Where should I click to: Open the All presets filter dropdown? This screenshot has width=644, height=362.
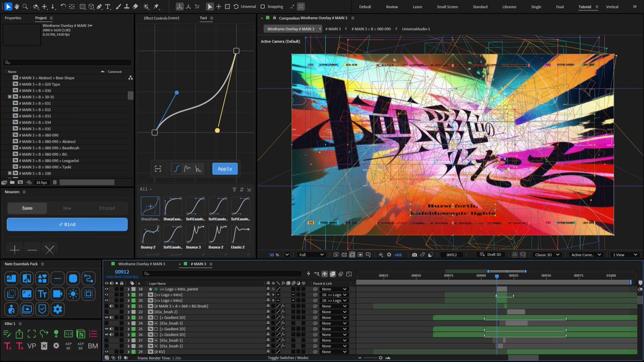(145, 189)
